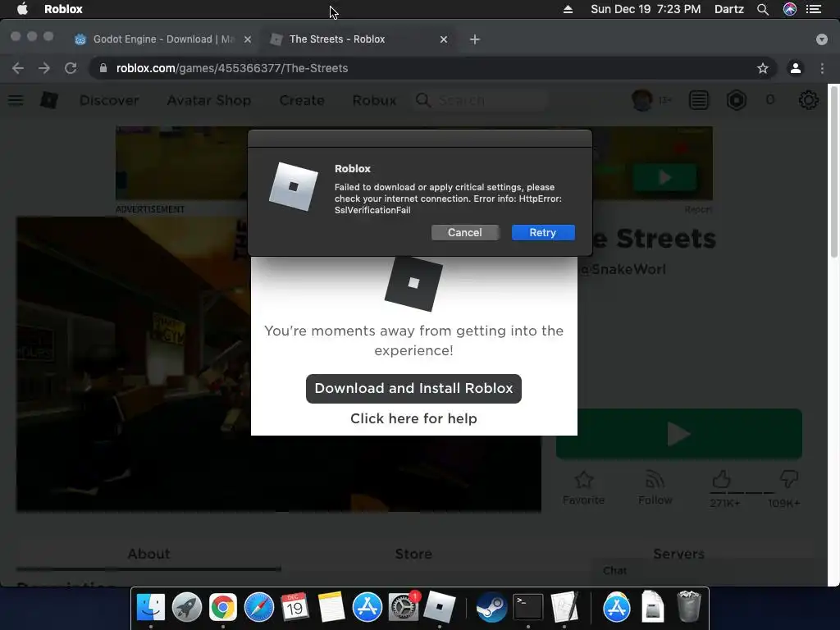Open Roblox from the Dock

[x=440, y=607]
